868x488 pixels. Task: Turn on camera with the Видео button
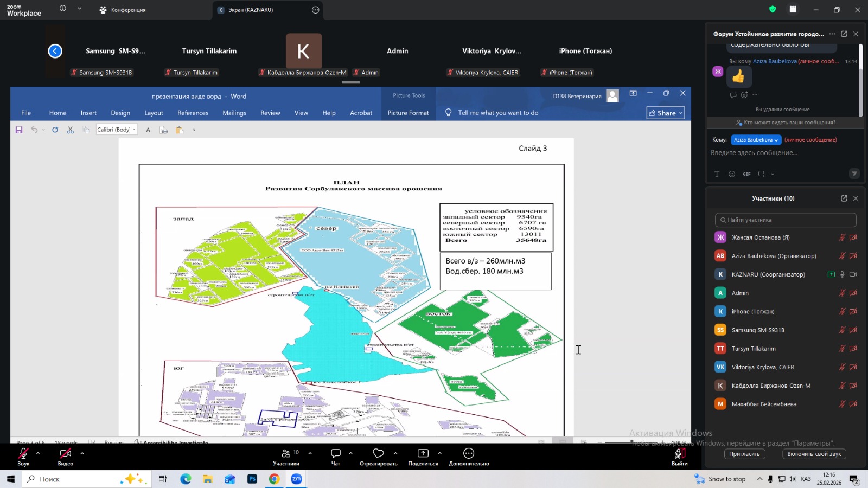[x=66, y=454]
